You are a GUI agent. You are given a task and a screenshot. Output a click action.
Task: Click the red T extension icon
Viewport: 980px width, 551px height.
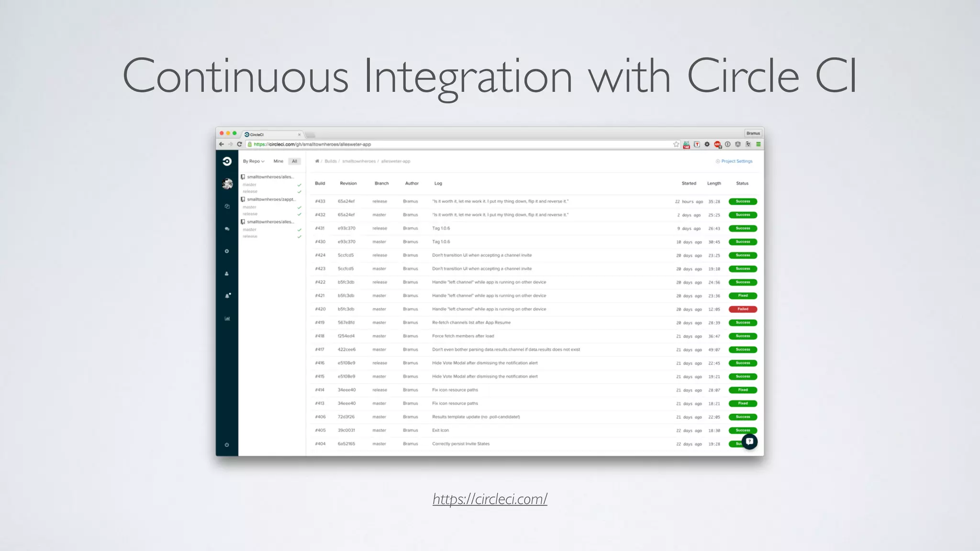click(x=697, y=144)
